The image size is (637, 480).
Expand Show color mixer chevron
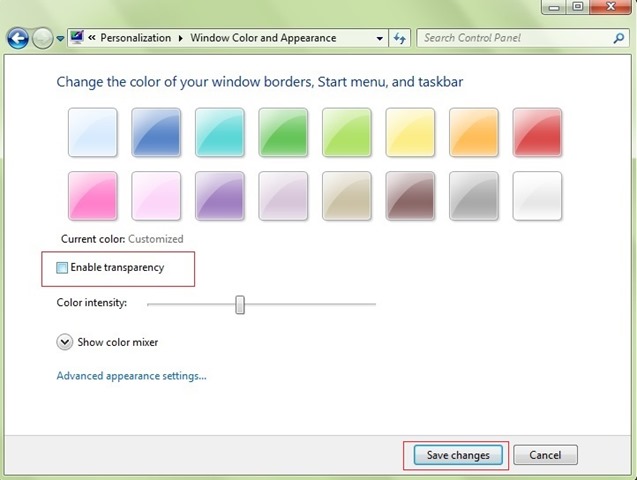coord(65,342)
